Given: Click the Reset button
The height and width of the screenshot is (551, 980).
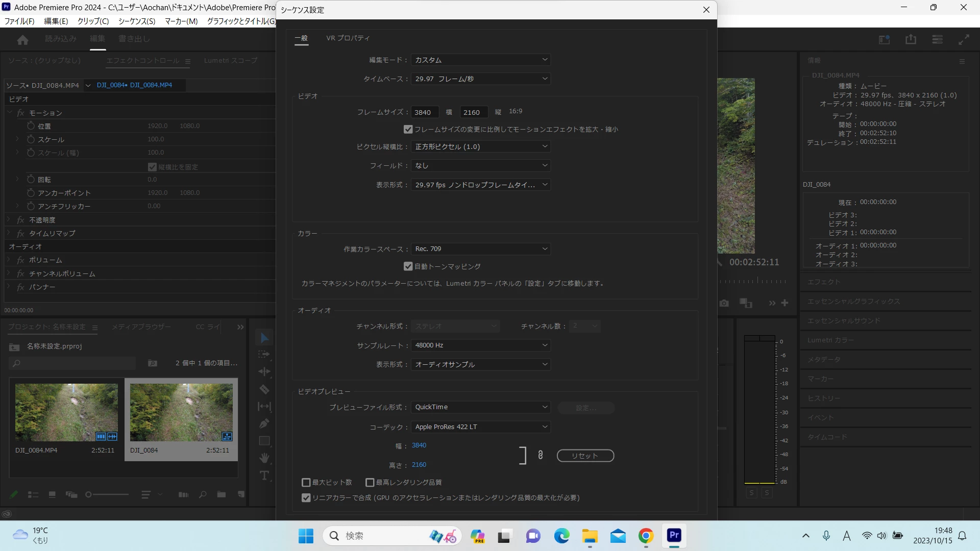Looking at the screenshot, I should coord(585,456).
